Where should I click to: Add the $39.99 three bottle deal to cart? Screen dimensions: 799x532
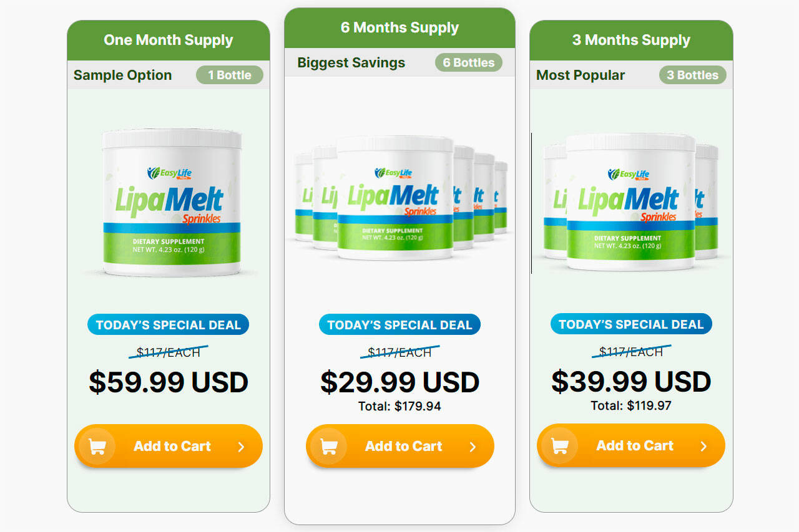click(631, 445)
